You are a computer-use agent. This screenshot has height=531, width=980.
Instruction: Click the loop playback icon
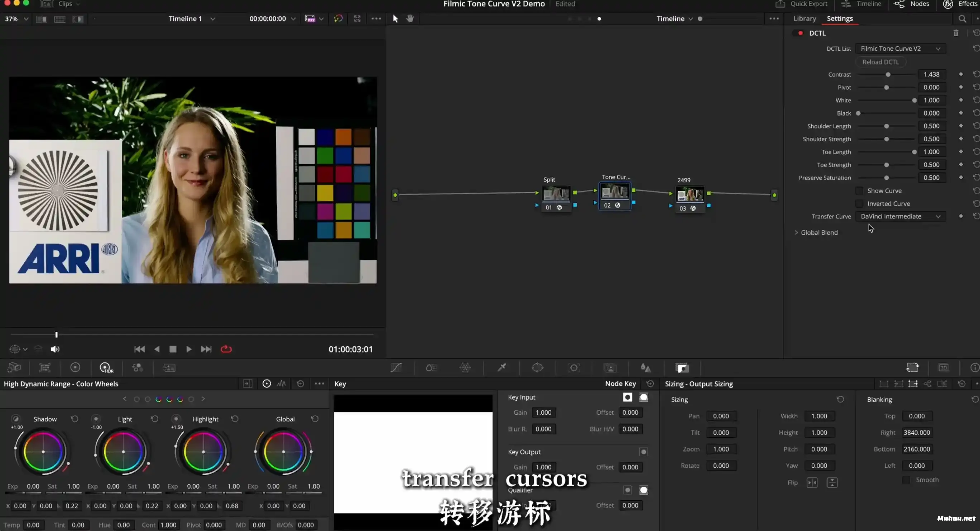click(x=226, y=349)
